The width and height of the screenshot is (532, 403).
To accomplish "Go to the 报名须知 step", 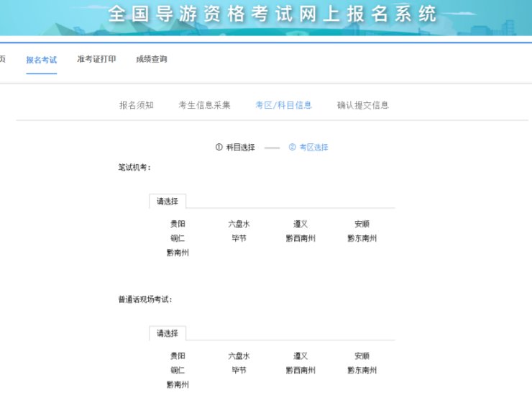I will pyautogui.click(x=137, y=105).
